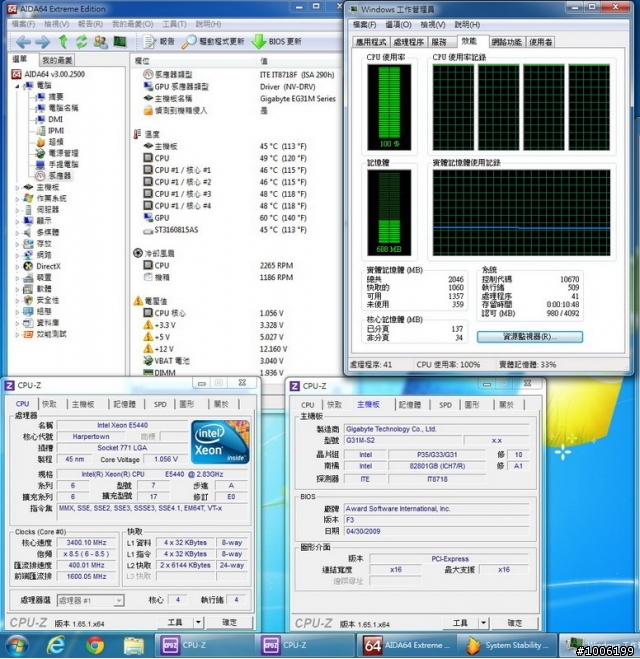The width and height of the screenshot is (640, 659).
Task: Select the CPU 2265 RPM fan row
Action: [235, 266]
